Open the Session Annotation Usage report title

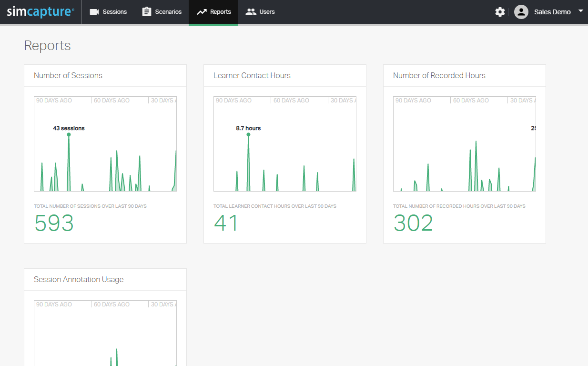pos(79,279)
